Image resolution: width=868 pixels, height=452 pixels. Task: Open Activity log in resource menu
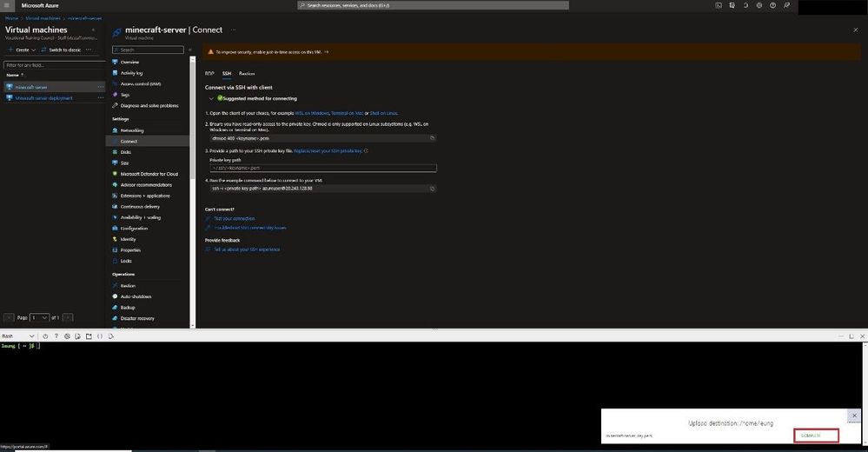click(x=132, y=73)
